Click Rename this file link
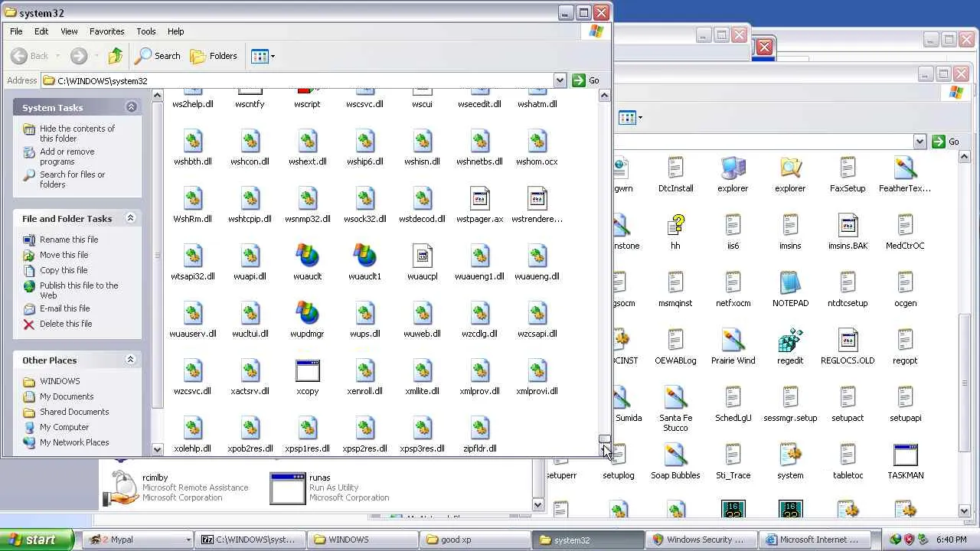Screen dimensions: 980x551 69,240
